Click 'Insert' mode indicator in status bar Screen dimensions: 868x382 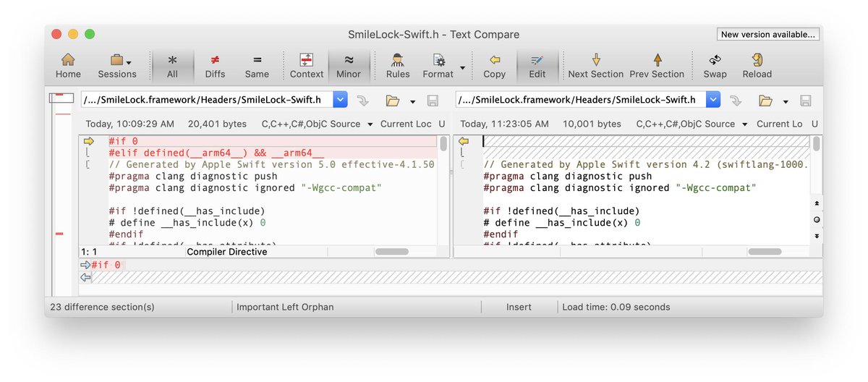tap(519, 307)
